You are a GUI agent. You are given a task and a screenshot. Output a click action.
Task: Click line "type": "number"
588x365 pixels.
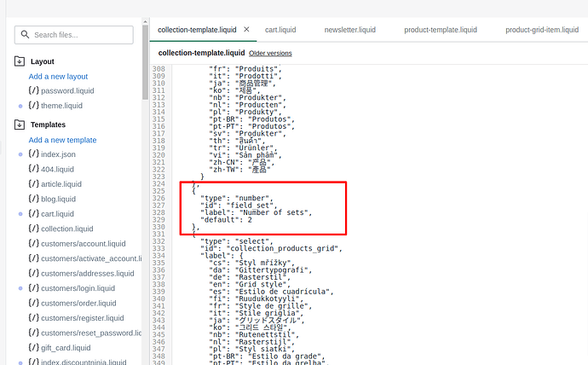point(237,198)
